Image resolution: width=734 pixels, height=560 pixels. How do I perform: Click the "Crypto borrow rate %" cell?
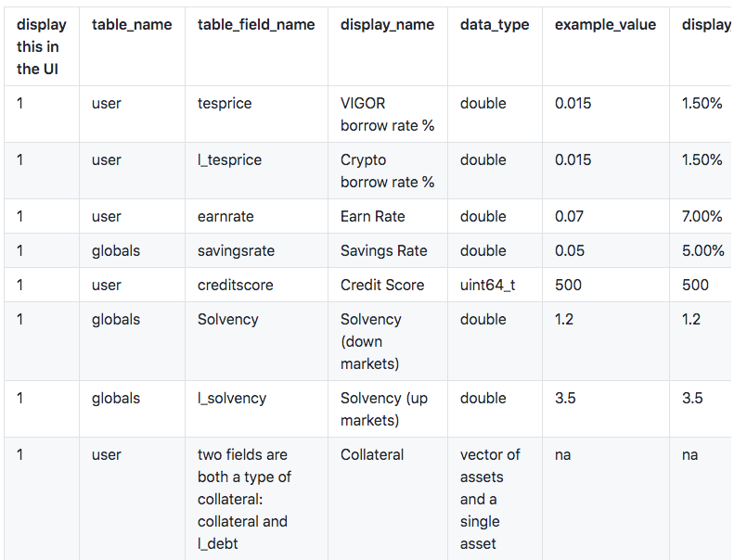(387, 171)
